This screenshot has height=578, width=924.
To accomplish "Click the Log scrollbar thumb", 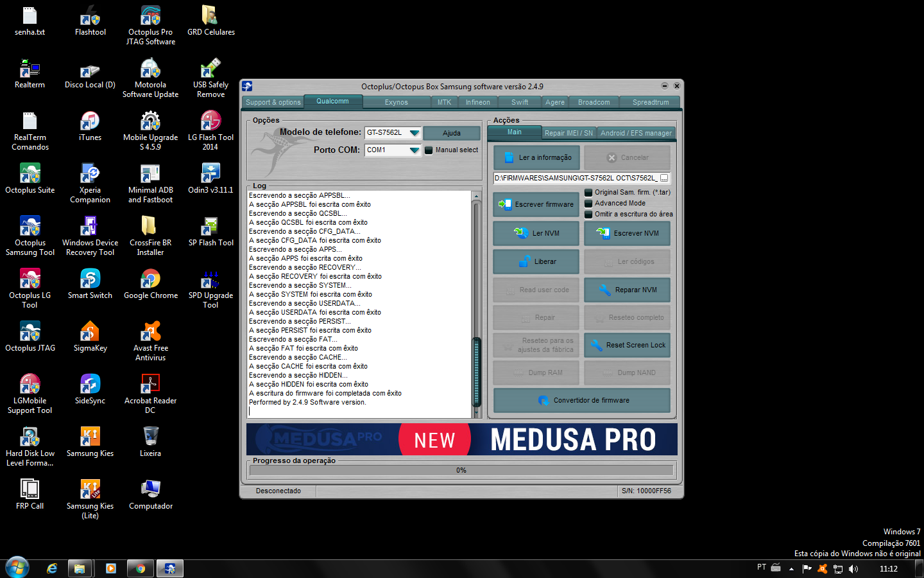I will click(477, 372).
